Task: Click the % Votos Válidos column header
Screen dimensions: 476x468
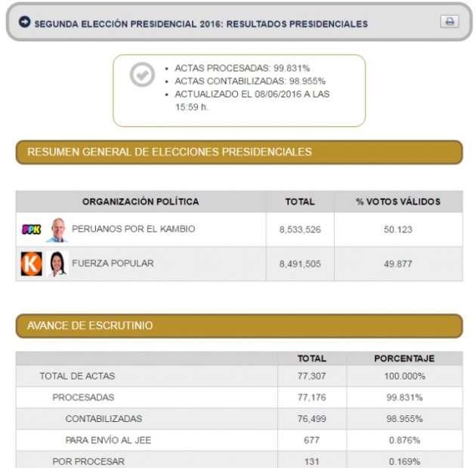Action: click(397, 202)
